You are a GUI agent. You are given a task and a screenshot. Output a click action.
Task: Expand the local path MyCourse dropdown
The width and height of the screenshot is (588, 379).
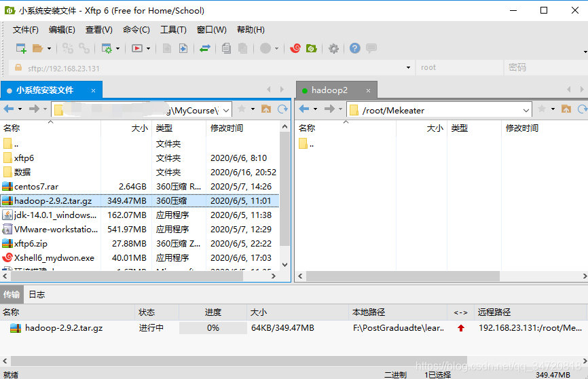click(x=226, y=110)
